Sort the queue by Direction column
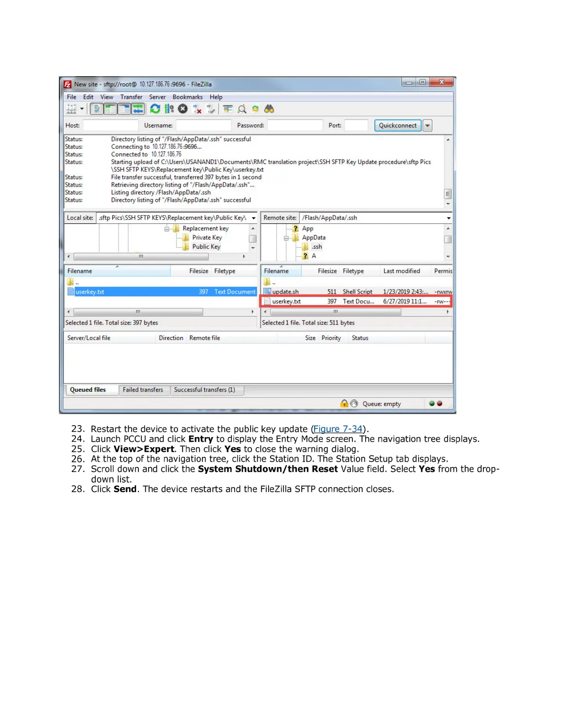The width and height of the screenshot is (563, 728). click(x=171, y=338)
